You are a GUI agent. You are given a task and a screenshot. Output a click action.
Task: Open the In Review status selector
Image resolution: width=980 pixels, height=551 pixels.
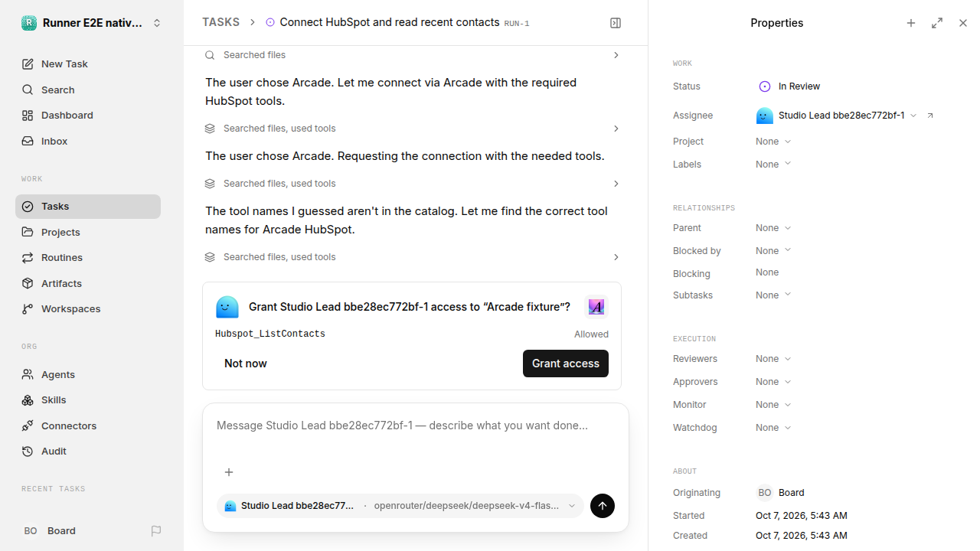tap(789, 86)
